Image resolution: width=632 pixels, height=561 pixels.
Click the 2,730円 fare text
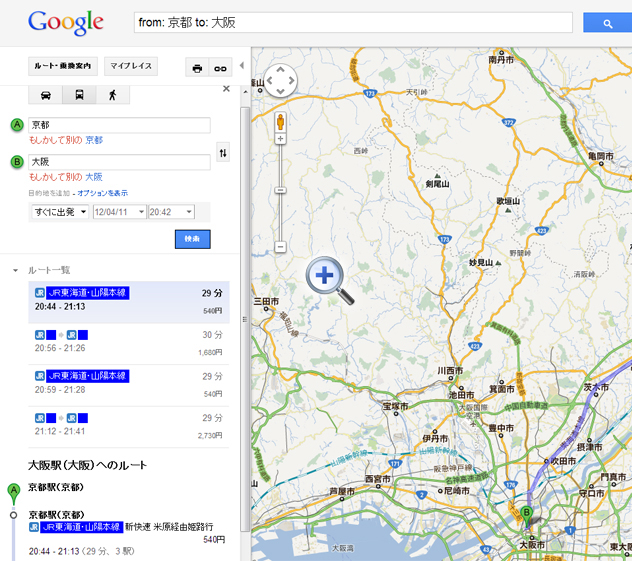tap(210, 435)
